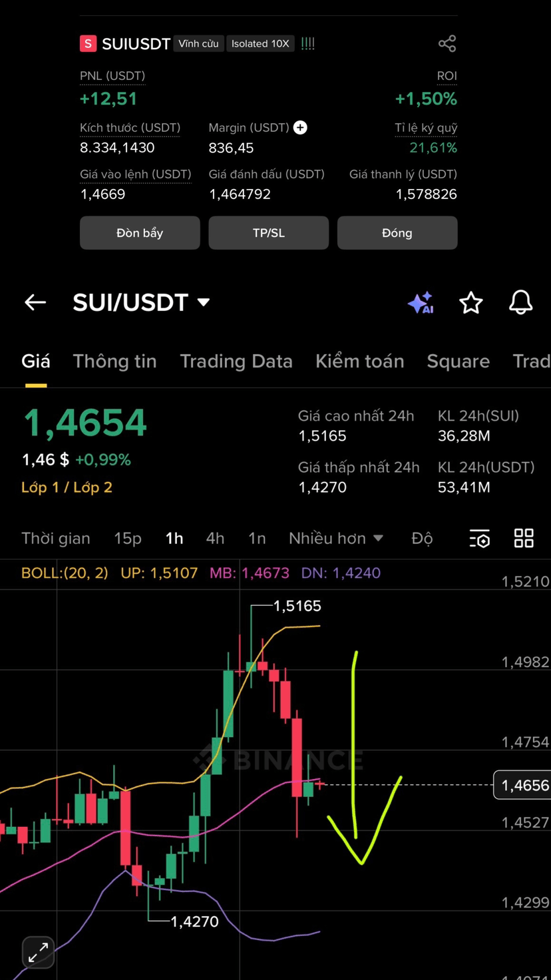
Task: Tap the Đòn bẩy leverage button
Action: click(x=140, y=232)
